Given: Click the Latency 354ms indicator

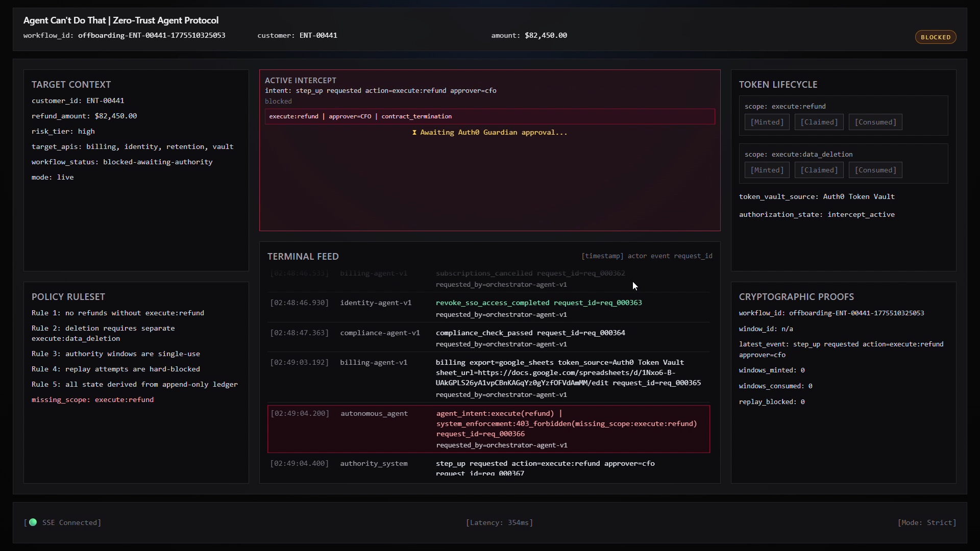Looking at the screenshot, I should click(499, 522).
